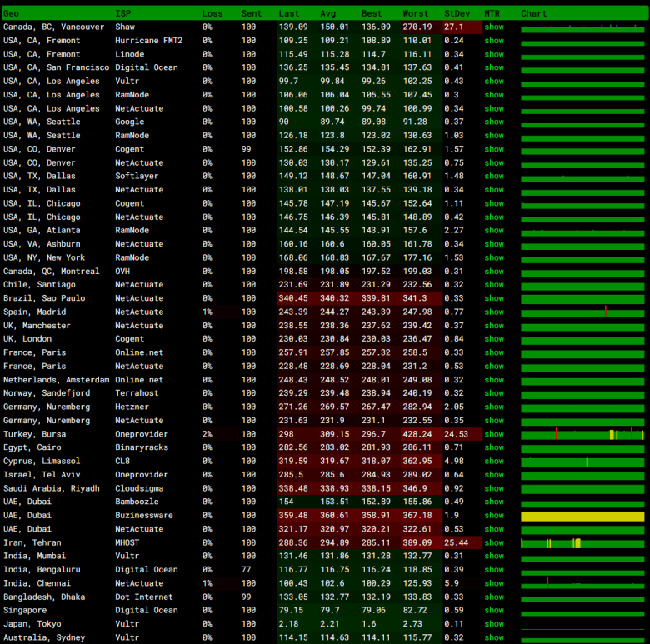Open show link for Nuremberg Hetzner

click(494, 407)
